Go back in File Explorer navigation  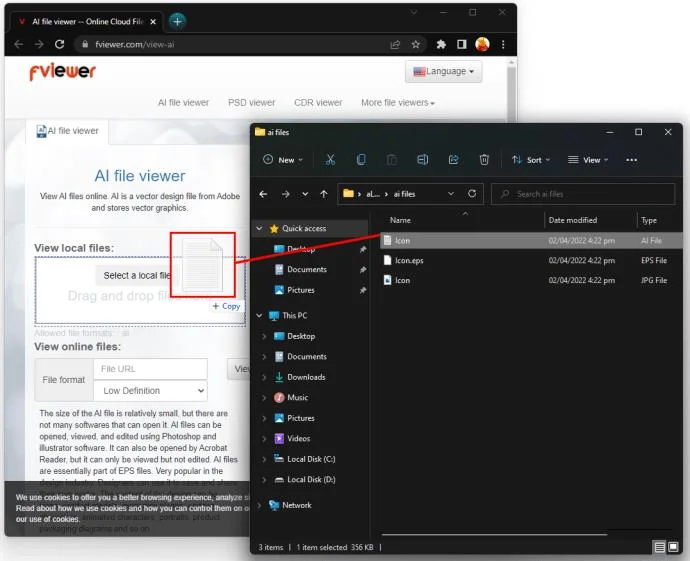click(263, 194)
